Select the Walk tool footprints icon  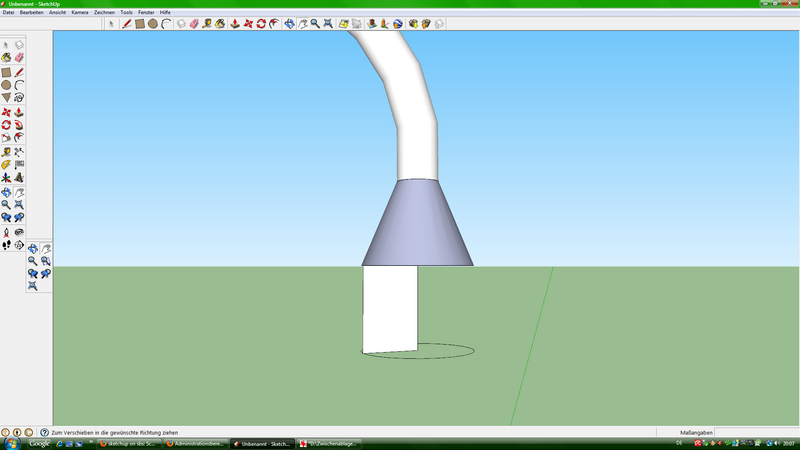(x=6, y=244)
